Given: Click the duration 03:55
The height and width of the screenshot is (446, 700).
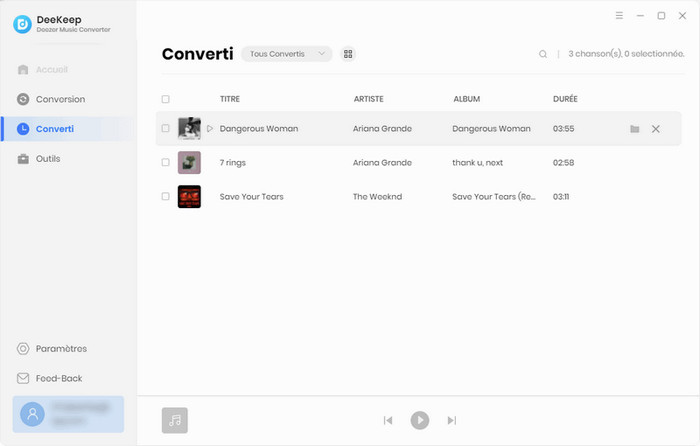Looking at the screenshot, I should (x=563, y=129).
